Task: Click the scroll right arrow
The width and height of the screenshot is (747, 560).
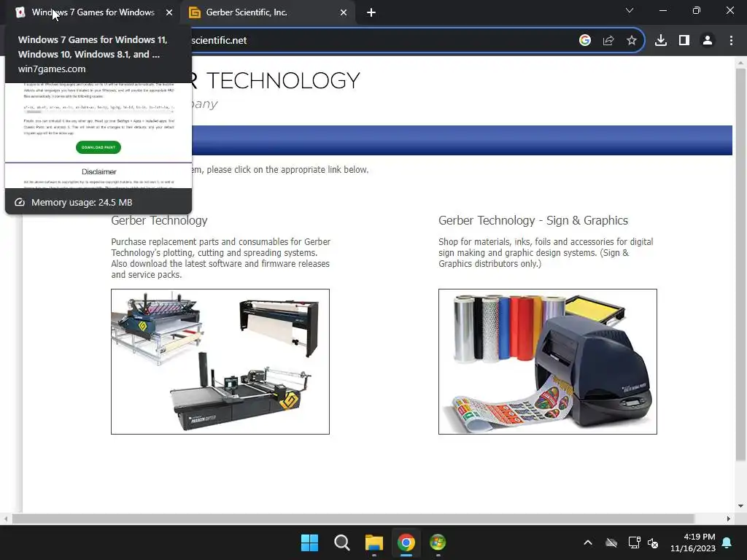Action: 729,518
